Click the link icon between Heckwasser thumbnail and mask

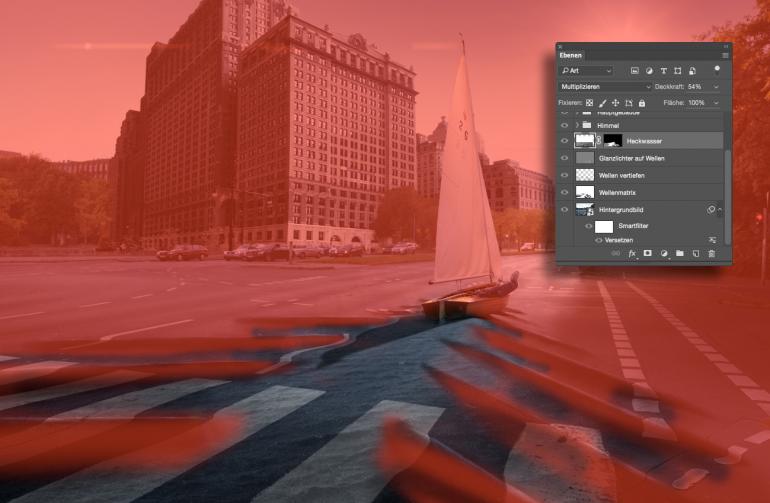point(599,140)
